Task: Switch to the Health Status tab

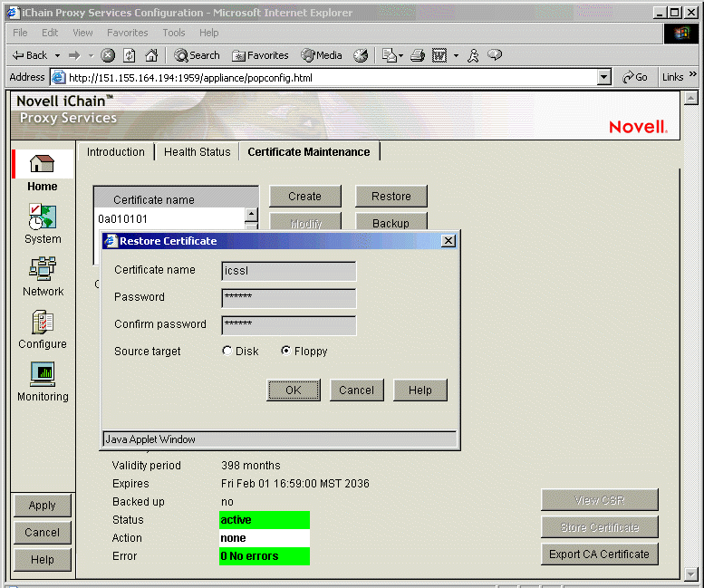Action: (197, 152)
